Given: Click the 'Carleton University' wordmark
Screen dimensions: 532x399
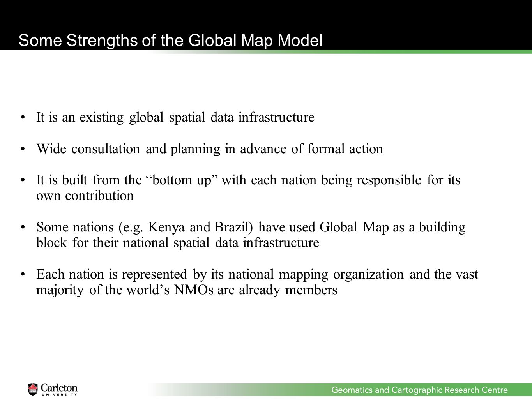Looking at the screenshot, I should [59, 389].
